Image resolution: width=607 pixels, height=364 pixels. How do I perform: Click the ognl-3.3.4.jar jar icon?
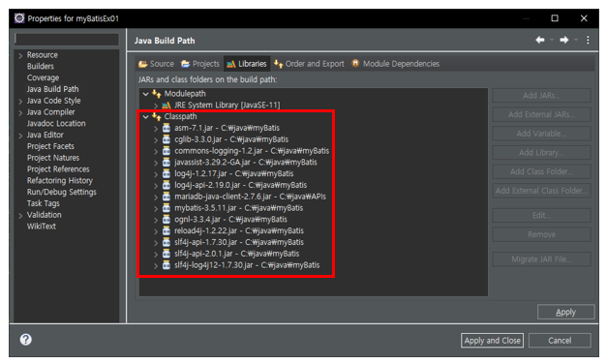click(167, 220)
